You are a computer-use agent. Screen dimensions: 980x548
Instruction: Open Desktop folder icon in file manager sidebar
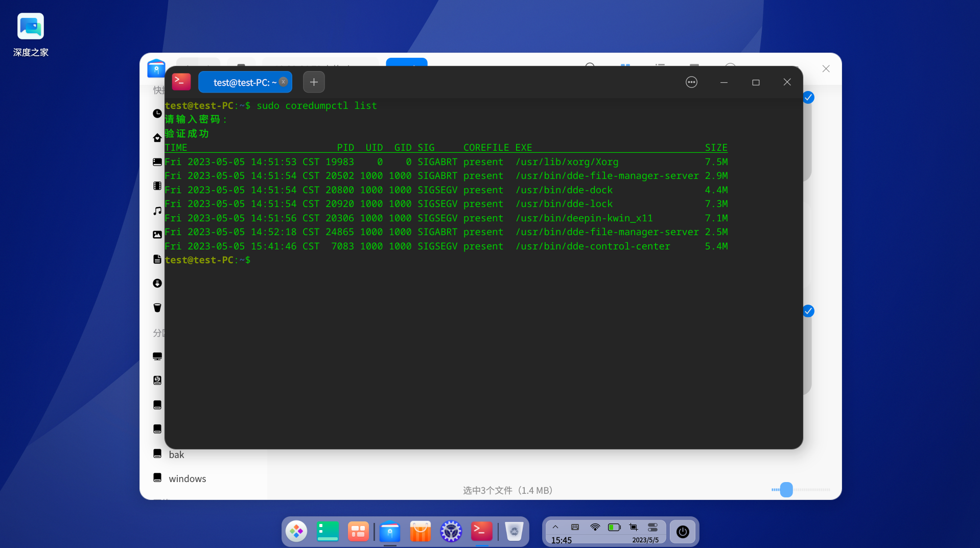[157, 162]
